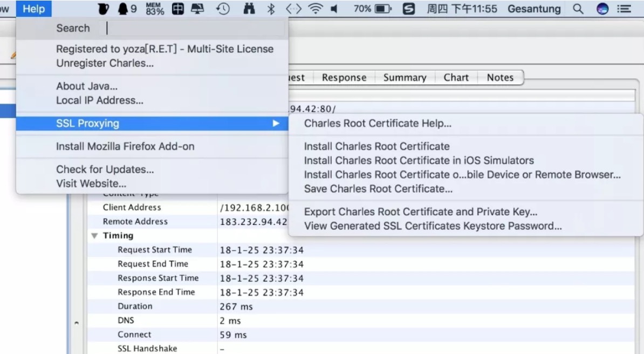Click the Siri icon
Viewport: 644px width, 354px height.
602,9
